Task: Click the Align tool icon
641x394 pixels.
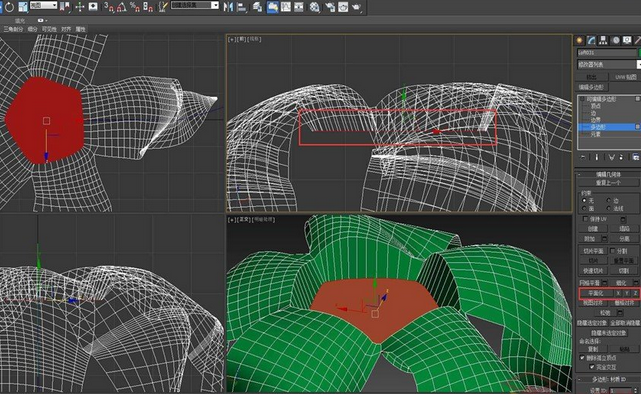Action: click(242, 7)
